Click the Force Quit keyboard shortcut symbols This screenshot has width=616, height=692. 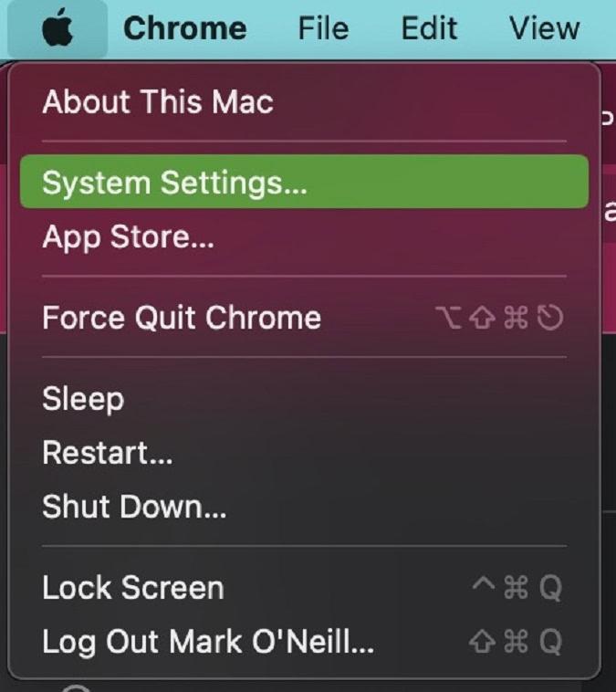coord(499,318)
